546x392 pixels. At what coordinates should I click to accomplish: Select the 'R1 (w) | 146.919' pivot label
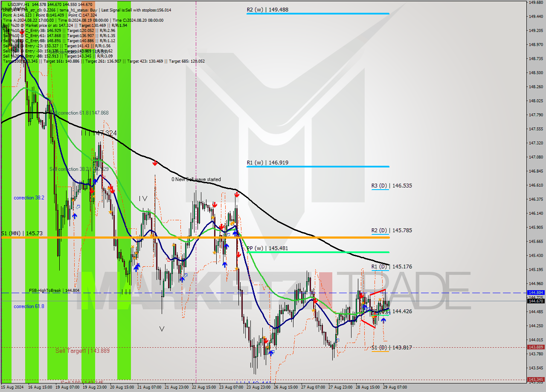267,162
